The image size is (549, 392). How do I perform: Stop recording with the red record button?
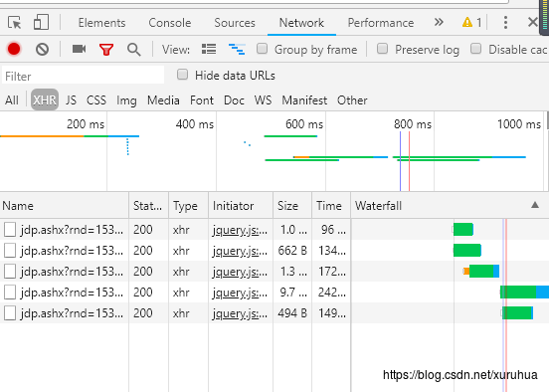pos(14,49)
